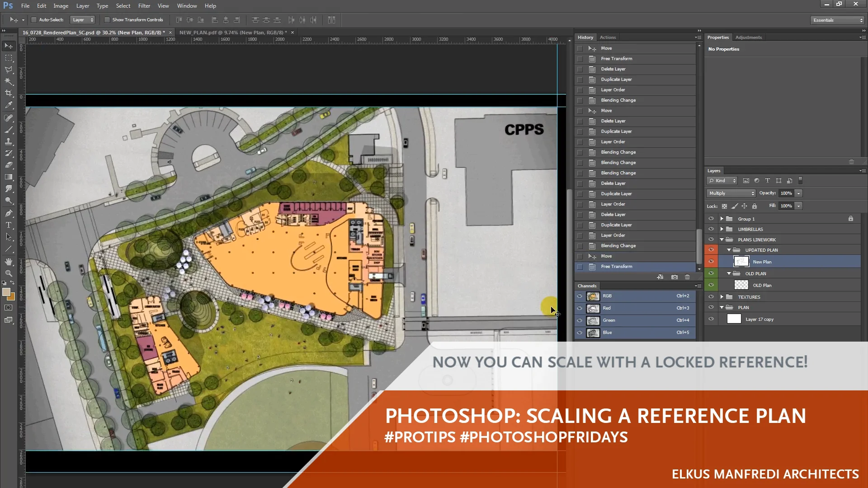The image size is (868, 488).
Task: Activate the Zoom tool
Action: [9, 273]
